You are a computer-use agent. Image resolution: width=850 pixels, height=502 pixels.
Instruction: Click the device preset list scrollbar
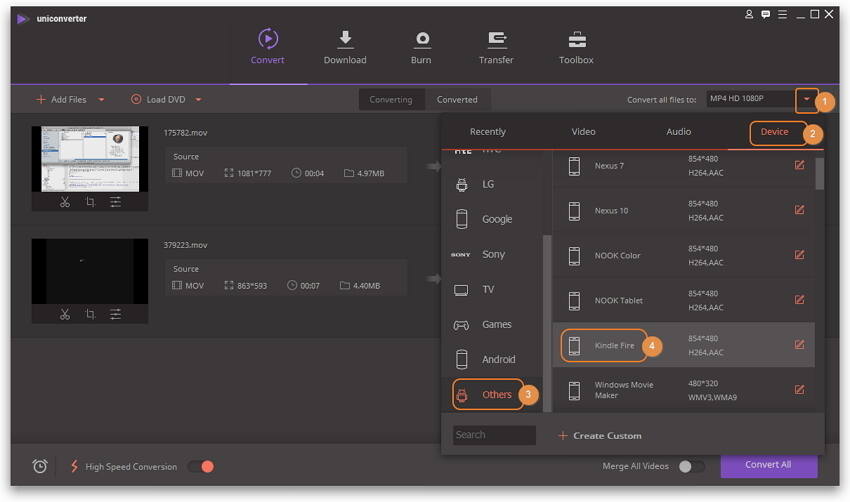click(820, 173)
